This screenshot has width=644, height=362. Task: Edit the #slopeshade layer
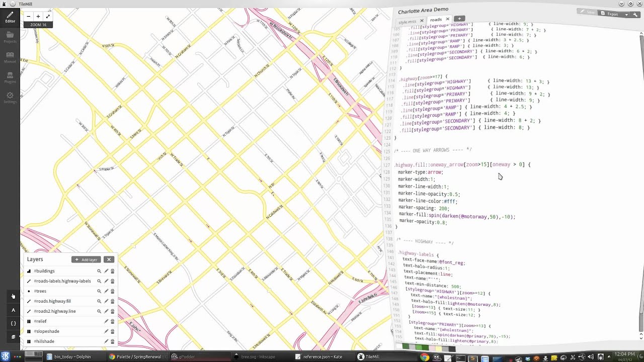[106, 331]
